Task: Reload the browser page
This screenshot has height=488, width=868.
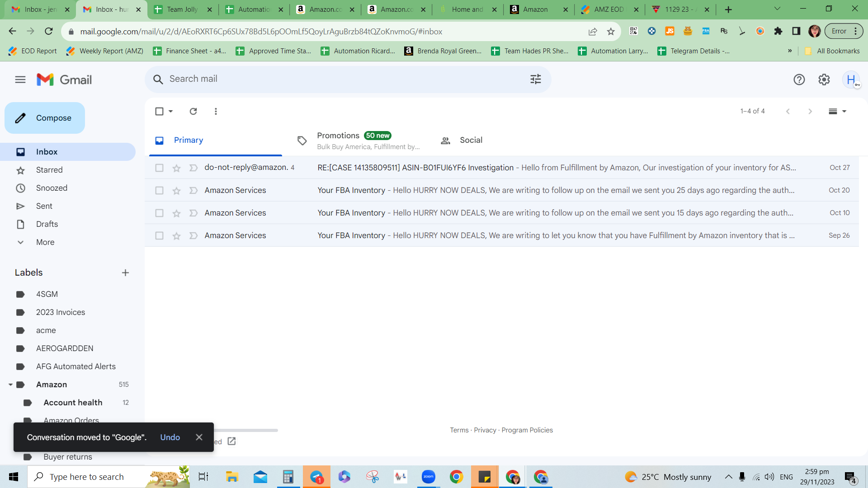Action: [x=49, y=31]
